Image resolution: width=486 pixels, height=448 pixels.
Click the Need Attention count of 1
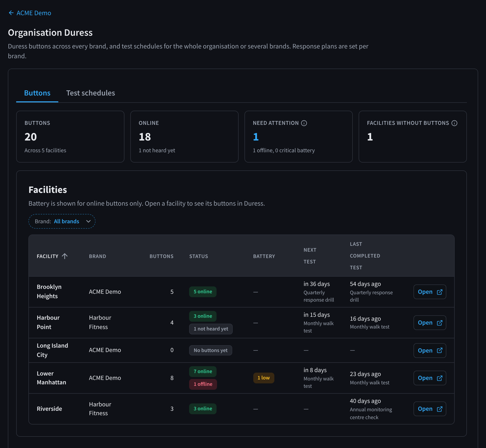tap(256, 137)
